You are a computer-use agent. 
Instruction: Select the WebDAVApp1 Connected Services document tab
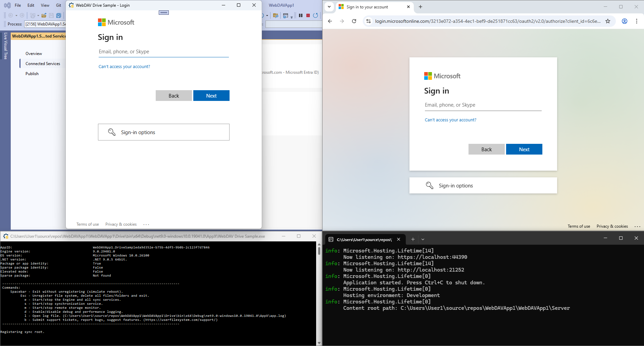[x=39, y=36]
